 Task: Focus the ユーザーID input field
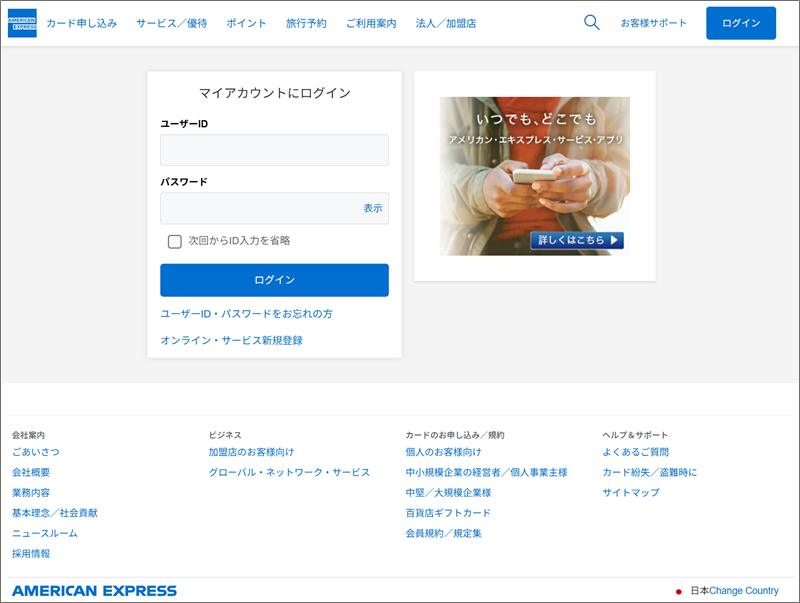pos(274,150)
